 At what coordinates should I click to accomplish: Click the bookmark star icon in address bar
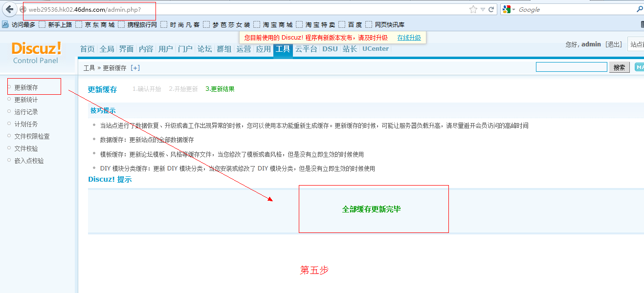[473, 9]
